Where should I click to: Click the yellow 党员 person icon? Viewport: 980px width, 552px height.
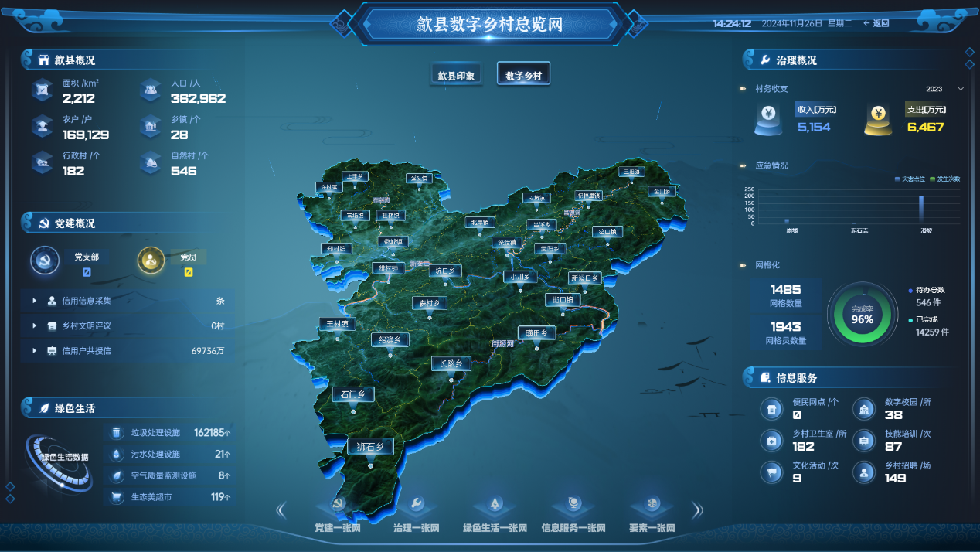click(151, 261)
